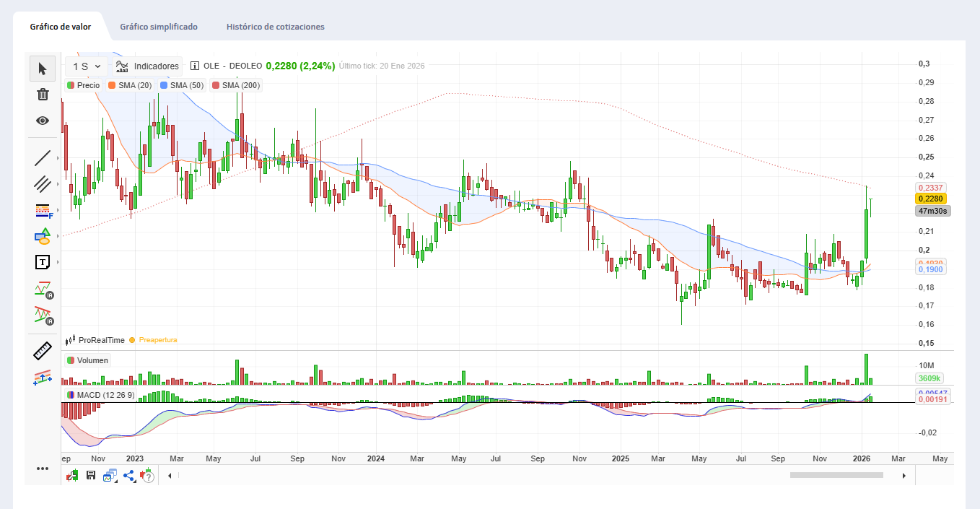Viewport: 980px width, 509px height.
Task: Open the three-dots more tools menu
Action: click(43, 469)
